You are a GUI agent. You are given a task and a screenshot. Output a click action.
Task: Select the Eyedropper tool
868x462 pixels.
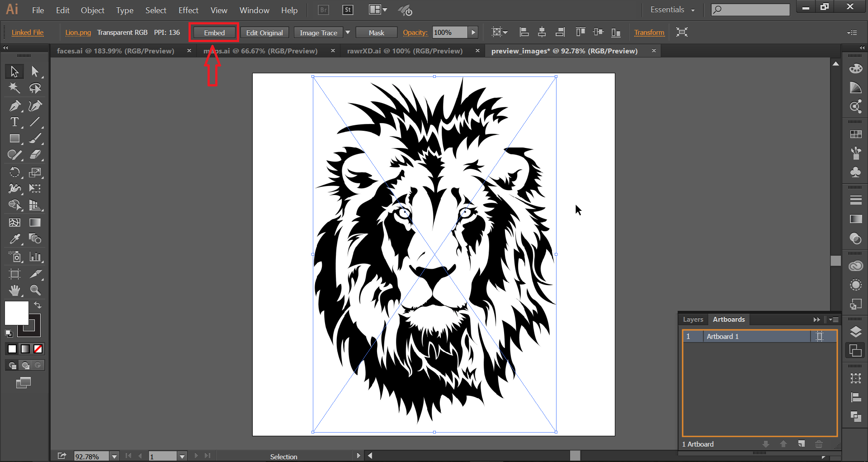(14, 239)
